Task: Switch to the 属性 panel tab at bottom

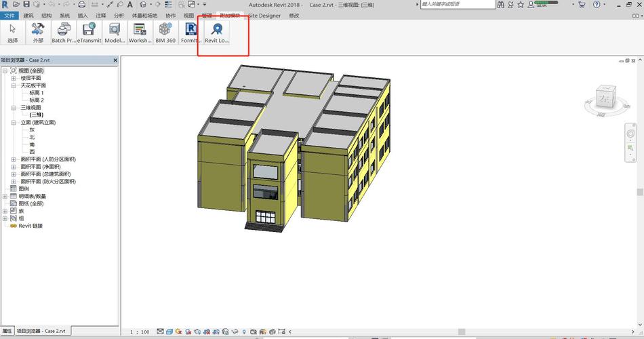Action: [x=7, y=331]
